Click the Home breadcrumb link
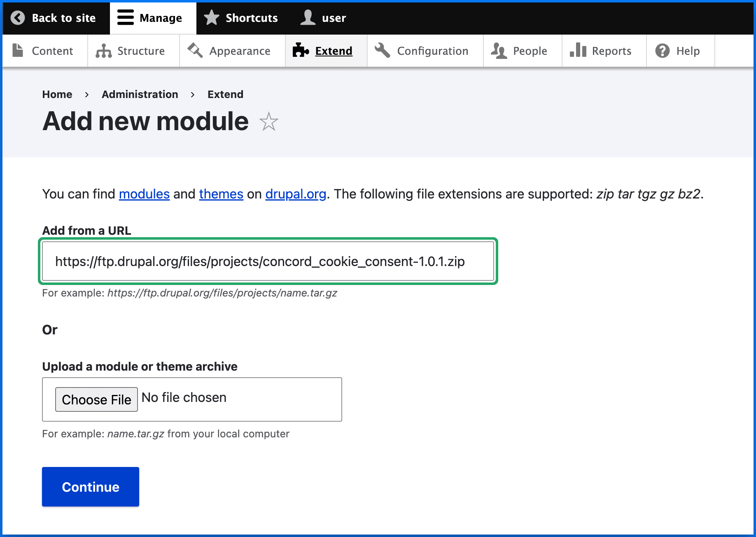Screen dimensions: 756x537 coord(57,94)
